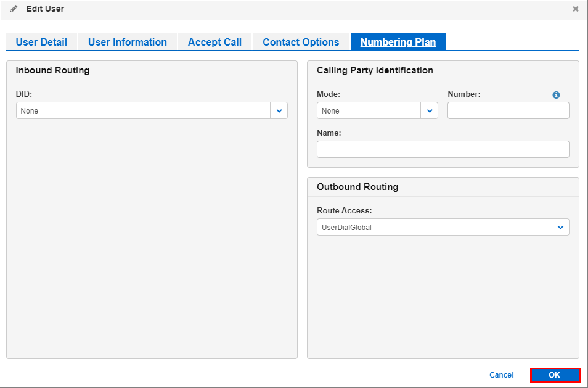
Task: Switch to the User Information tab
Action: (x=127, y=42)
